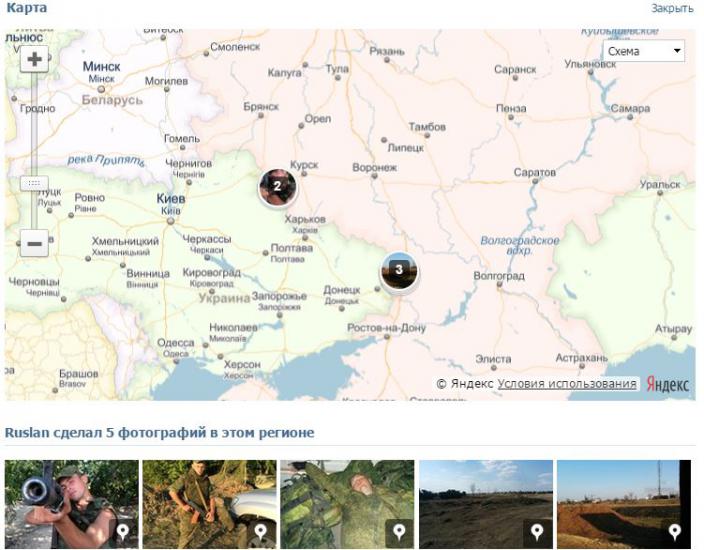Viewport: 704px width, 550px height.
Task: Click the Яндекс logo on the map
Action: [667, 384]
